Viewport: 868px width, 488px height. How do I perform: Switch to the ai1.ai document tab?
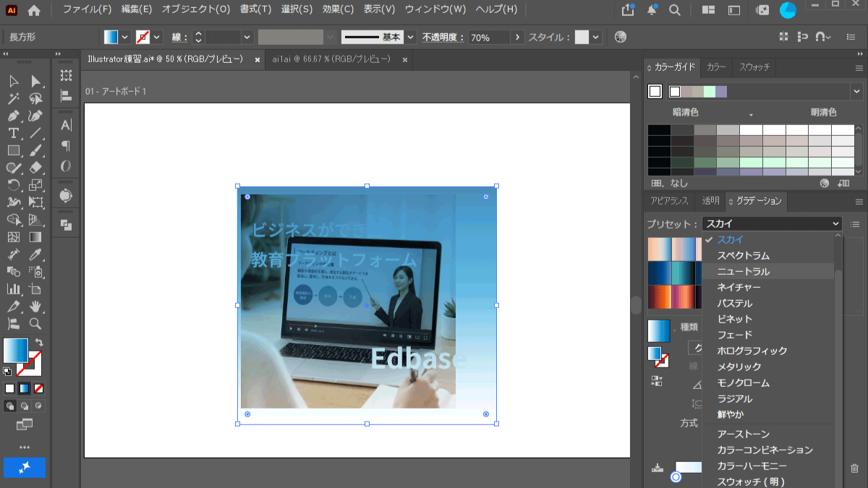(332, 59)
